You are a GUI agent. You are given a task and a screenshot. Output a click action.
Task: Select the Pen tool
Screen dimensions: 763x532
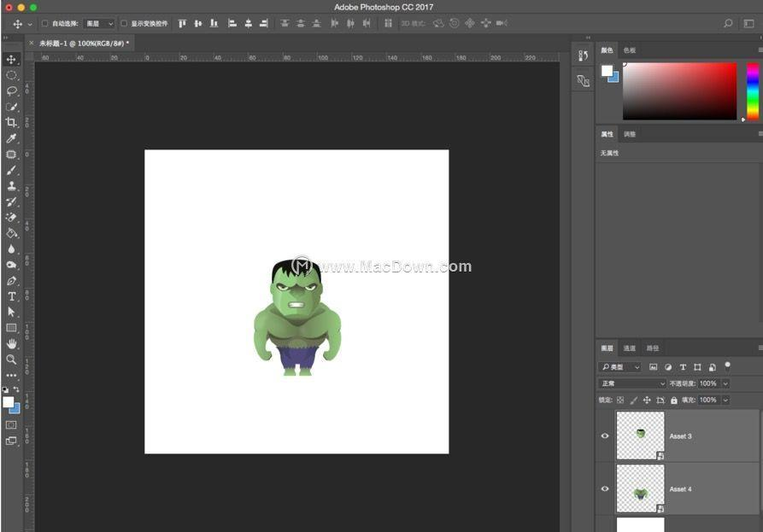[11, 281]
